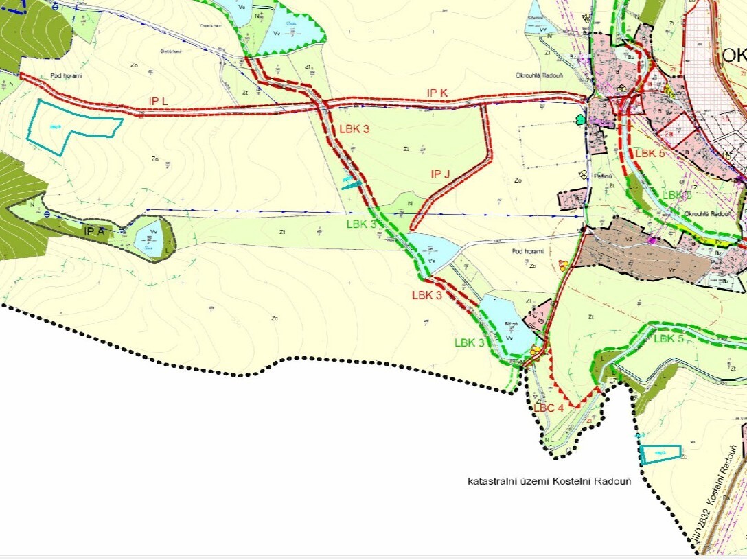Click the red IP J label

[x=441, y=174]
